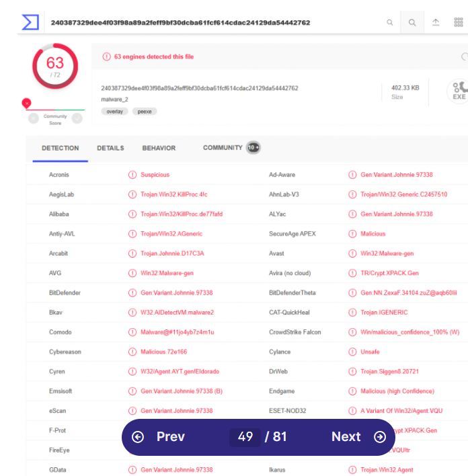Image resolution: width=468 pixels, height=476 pixels.
Task: Click the warning icon in GData row
Action: (132, 470)
